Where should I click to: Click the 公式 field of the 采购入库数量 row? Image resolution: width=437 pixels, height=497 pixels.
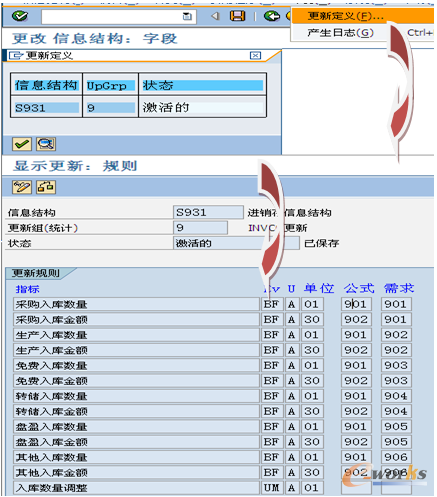(356, 304)
